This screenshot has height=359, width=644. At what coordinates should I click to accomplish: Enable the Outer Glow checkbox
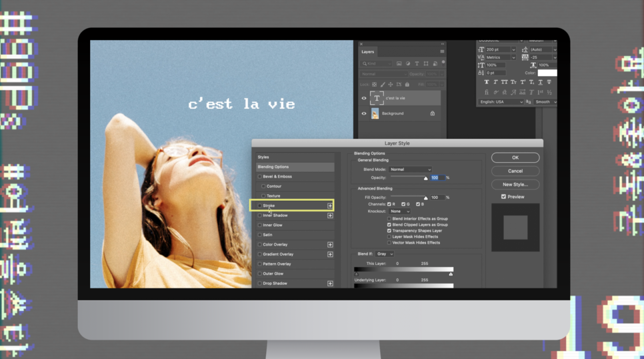[x=259, y=274]
